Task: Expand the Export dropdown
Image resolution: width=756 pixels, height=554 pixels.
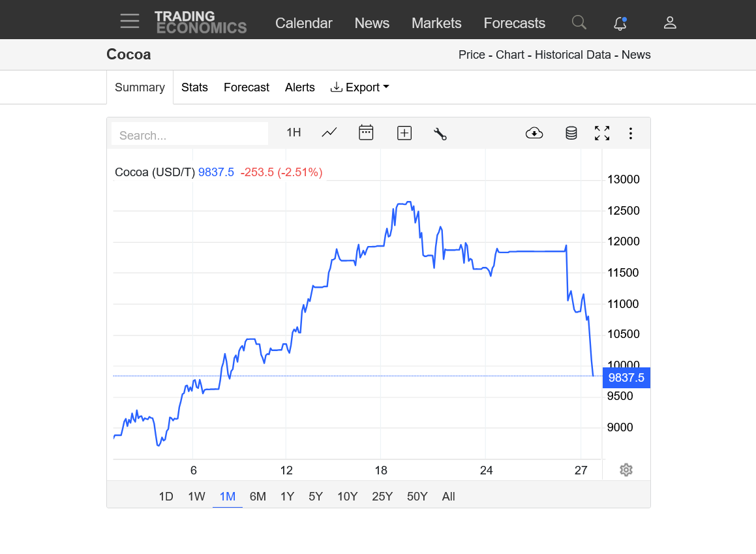Action: (360, 87)
